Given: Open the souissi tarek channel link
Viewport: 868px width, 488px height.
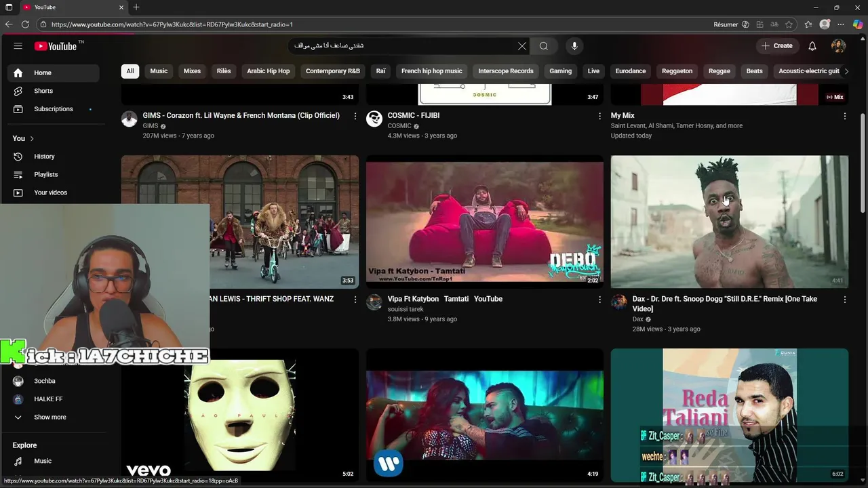Looking at the screenshot, I should (x=406, y=309).
